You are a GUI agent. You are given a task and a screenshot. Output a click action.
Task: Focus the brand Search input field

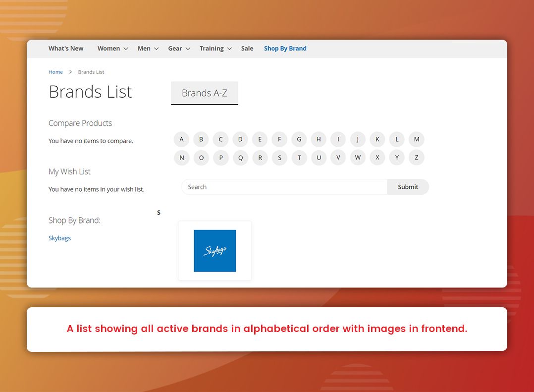[284, 187]
